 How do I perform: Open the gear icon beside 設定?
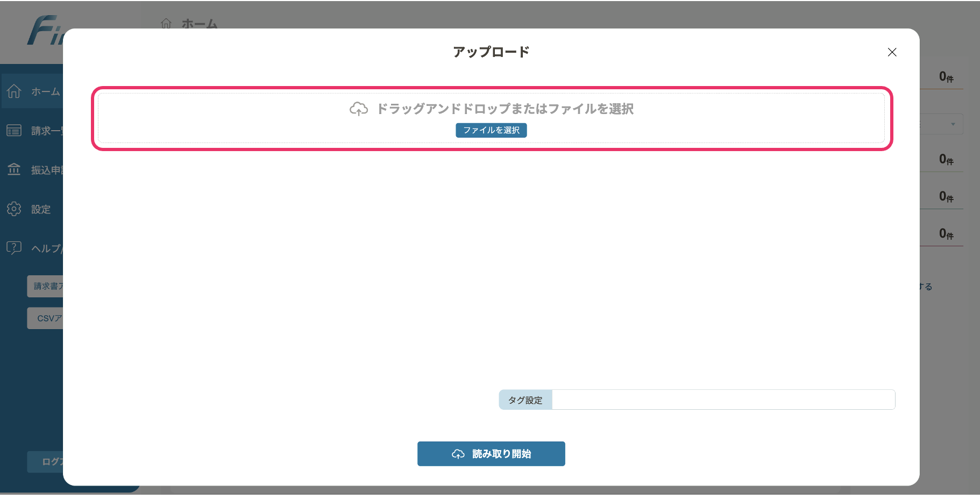click(14, 209)
